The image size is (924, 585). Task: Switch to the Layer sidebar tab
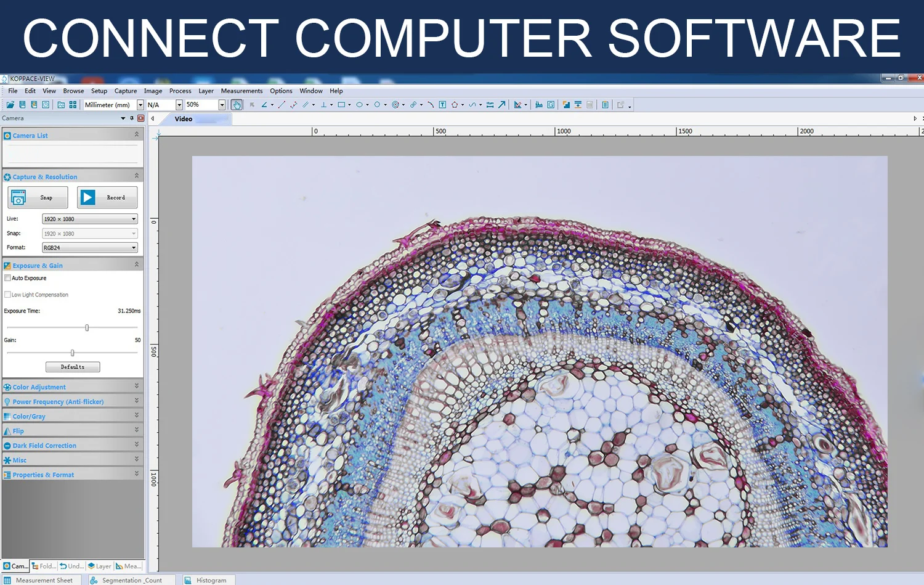[100, 566]
